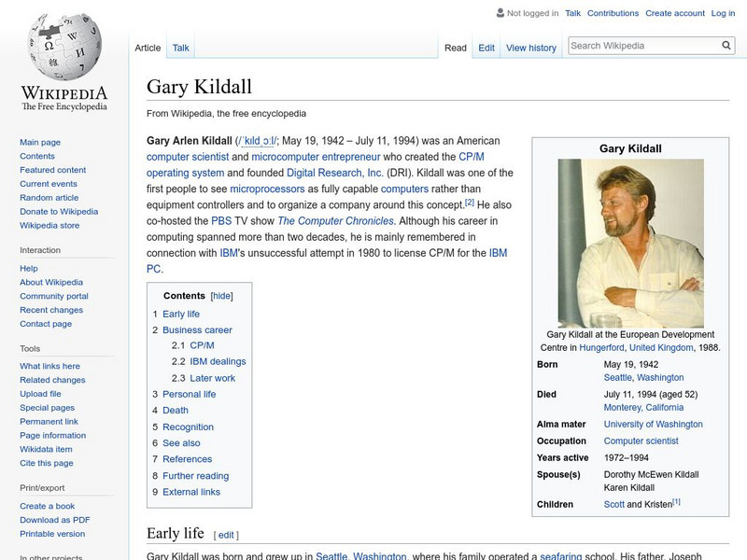Jump to IBM dealings subsection
This screenshot has width=747, height=560.
(218, 361)
